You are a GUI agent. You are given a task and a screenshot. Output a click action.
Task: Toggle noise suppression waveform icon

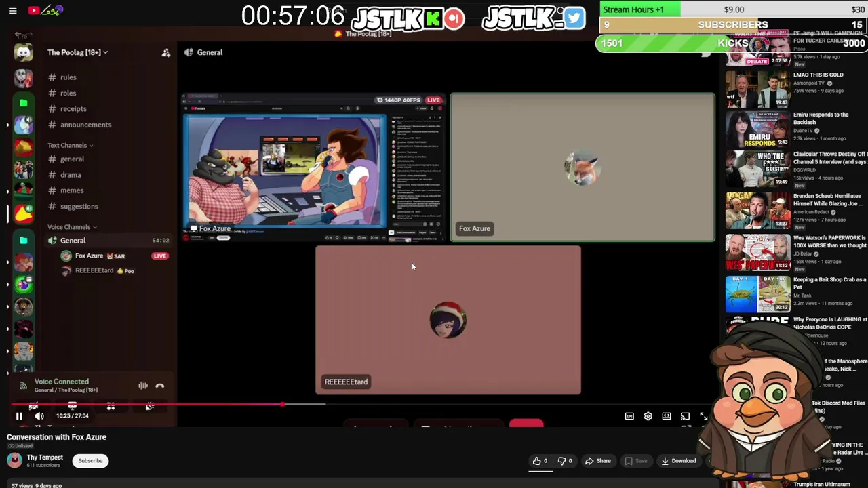(x=143, y=386)
